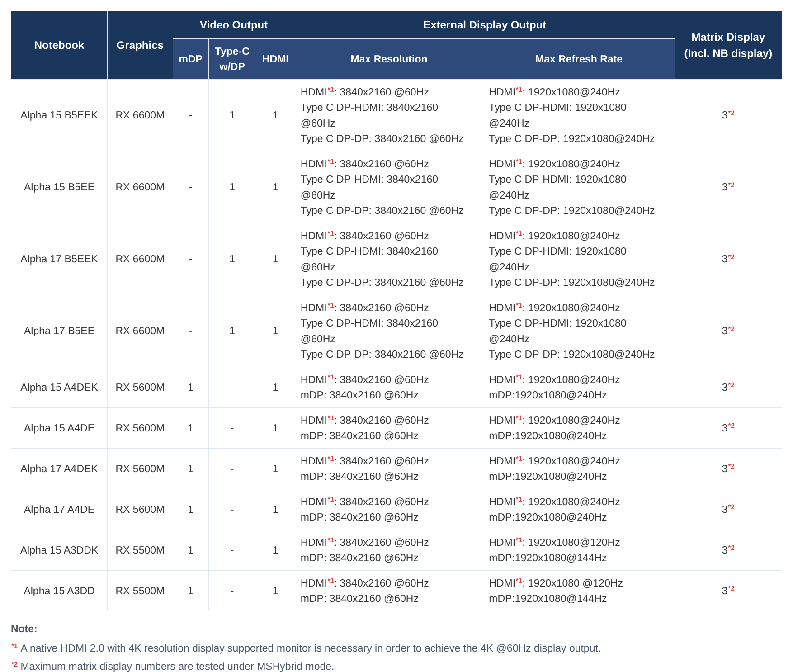Click the Max Resolution cell for Alpha 17 A4DE
Viewport: 793px width, 672px height.
[x=389, y=510]
